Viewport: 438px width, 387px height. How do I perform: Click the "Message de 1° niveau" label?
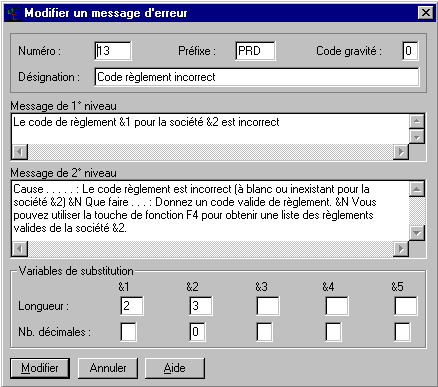click(x=64, y=106)
